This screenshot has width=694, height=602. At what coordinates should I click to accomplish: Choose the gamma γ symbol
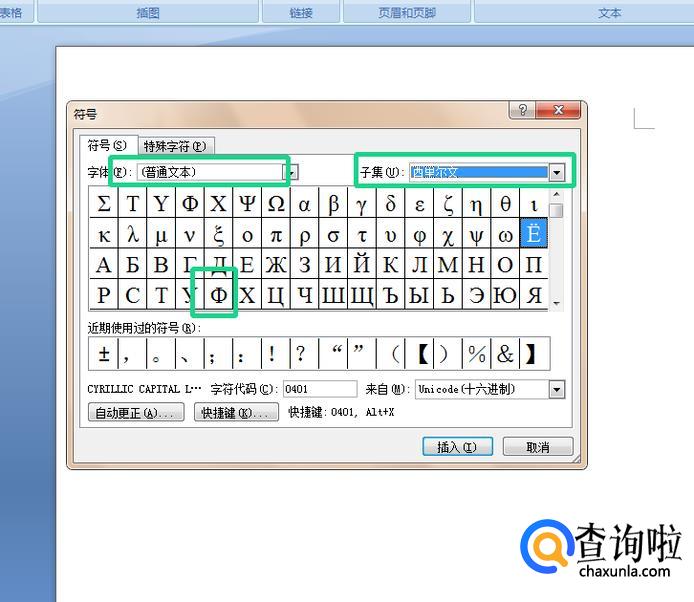pos(362,203)
